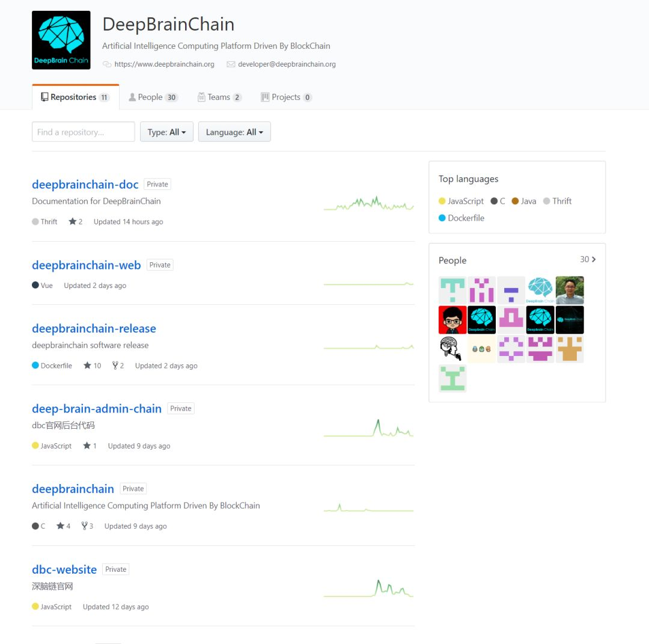Click "Updated 14 hours ago" text

[x=129, y=222]
